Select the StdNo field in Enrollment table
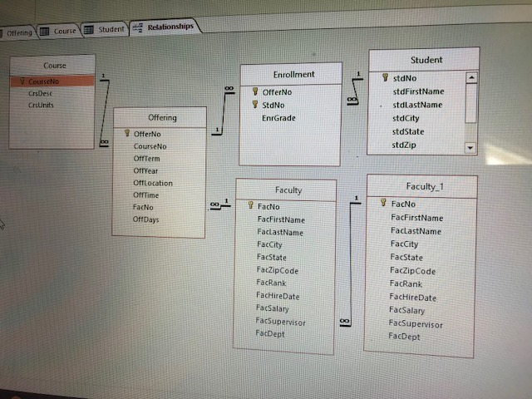The height and width of the screenshot is (399, 532). [273, 106]
